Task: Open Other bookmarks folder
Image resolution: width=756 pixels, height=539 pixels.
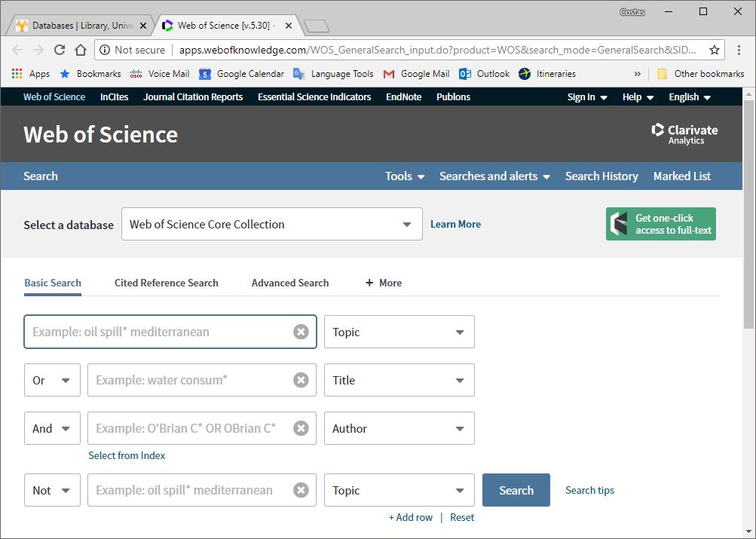Action: coord(701,74)
